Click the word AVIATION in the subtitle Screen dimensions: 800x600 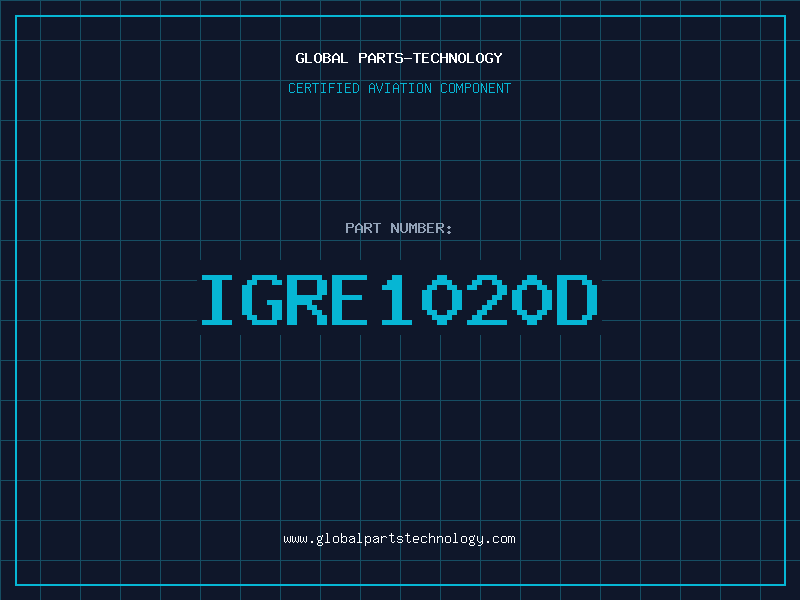[x=400, y=89]
